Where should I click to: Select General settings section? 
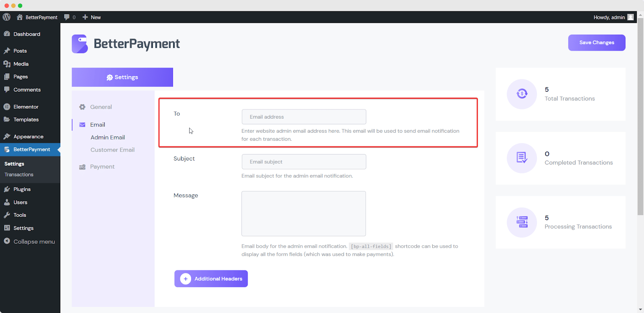tap(101, 107)
